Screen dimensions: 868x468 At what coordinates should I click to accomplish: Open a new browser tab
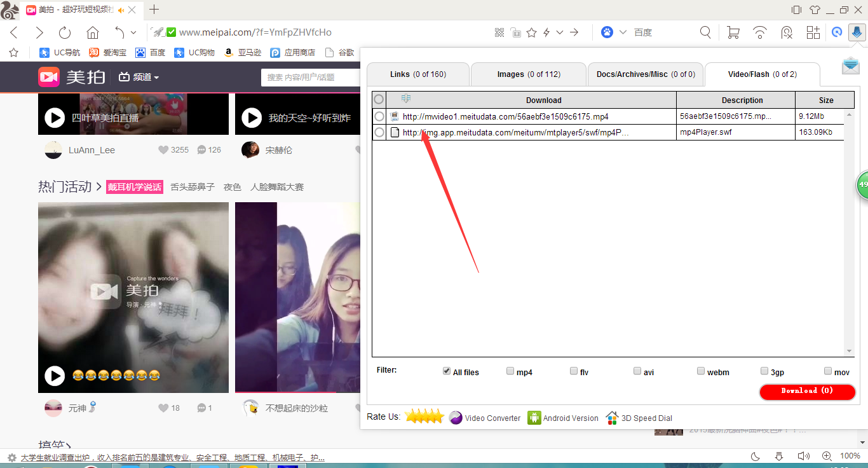pos(154,10)
